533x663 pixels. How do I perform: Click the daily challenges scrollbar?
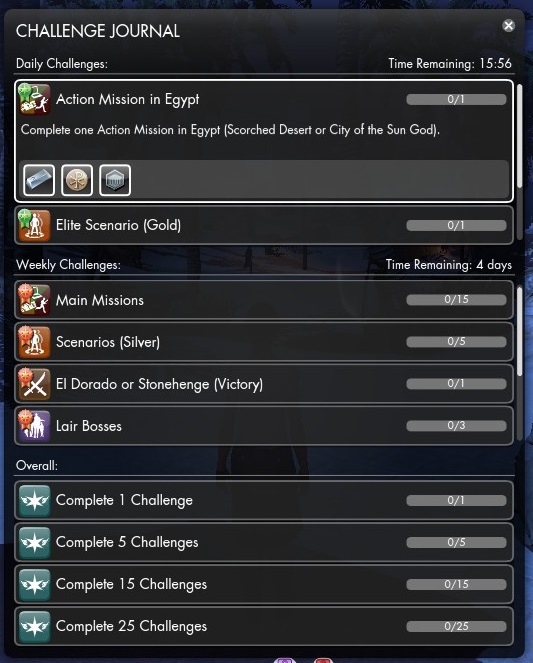coord(519,136)
